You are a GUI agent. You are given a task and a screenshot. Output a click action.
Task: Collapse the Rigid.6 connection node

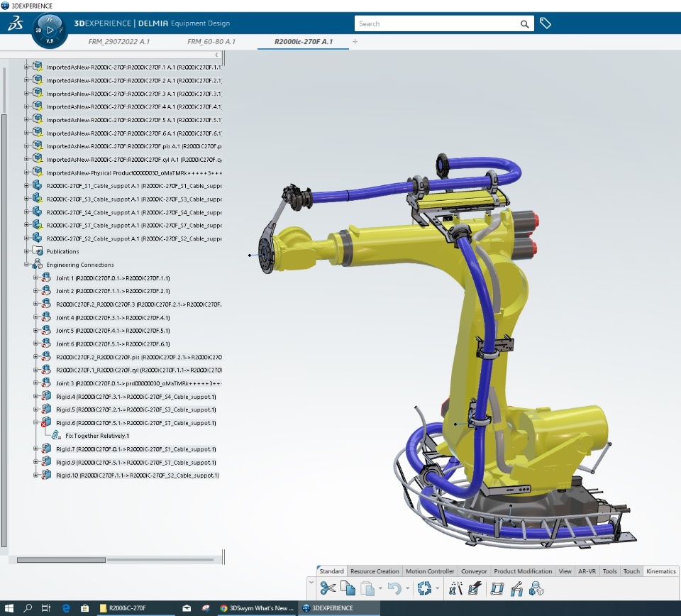click(x=36, y=422)
